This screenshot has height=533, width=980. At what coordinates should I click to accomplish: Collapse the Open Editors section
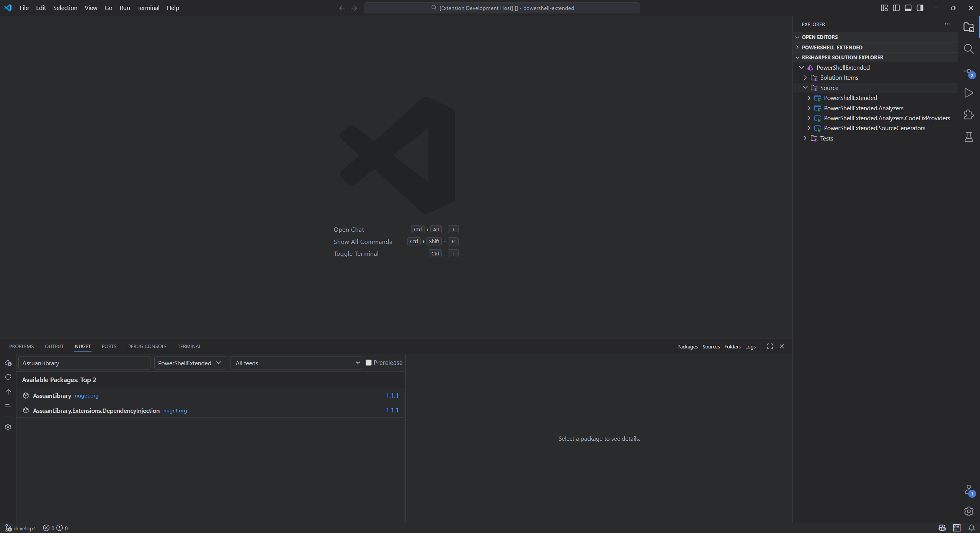pos(875,37)
